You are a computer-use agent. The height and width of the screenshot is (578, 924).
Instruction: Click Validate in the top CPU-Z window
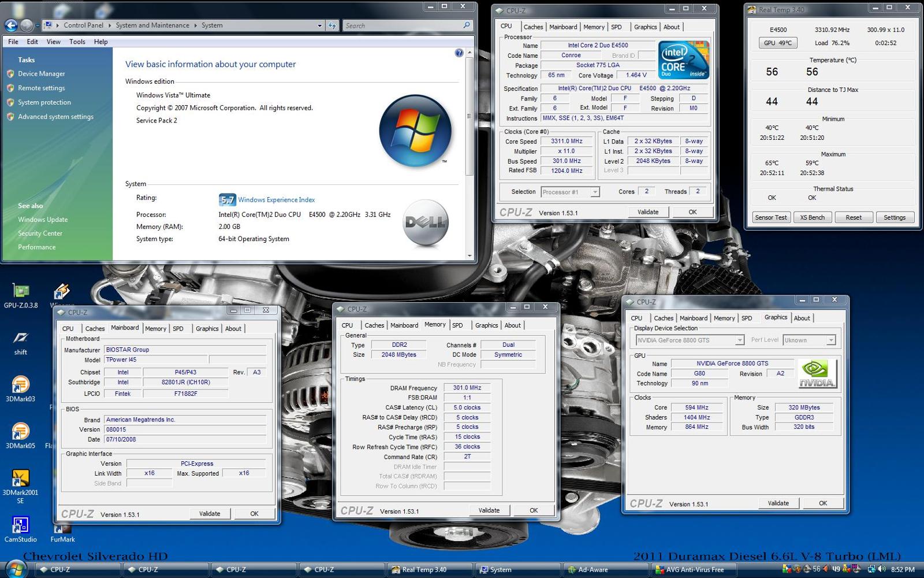[x=648, y=212]
